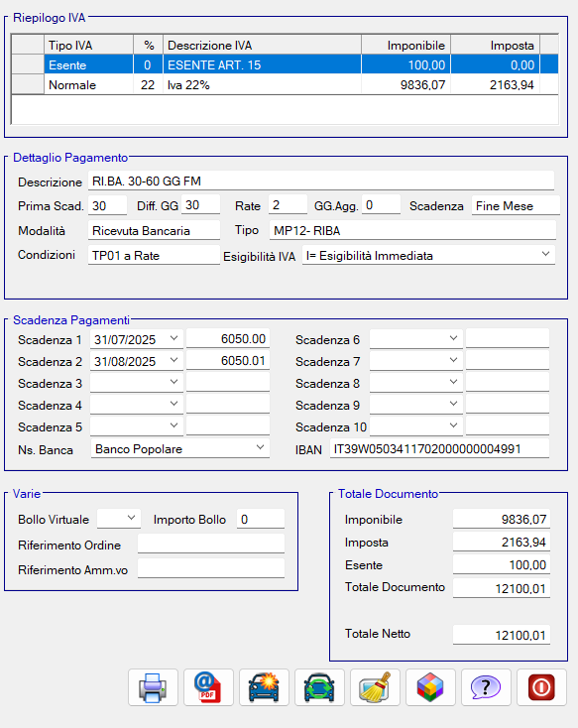Open Scadenza 10 date dropdown
The image size is (578, 728).
tap(454, 425)
